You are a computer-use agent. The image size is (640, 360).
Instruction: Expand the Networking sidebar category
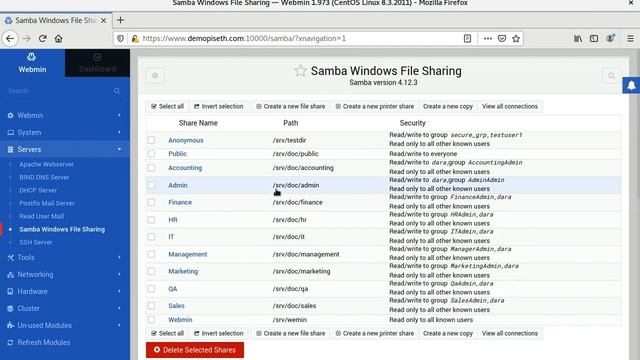(x=65, y=275)
